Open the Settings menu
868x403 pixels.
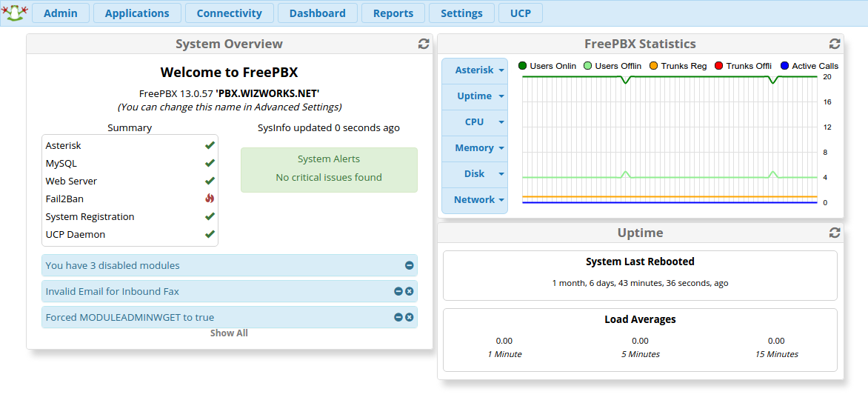point(461,13)
